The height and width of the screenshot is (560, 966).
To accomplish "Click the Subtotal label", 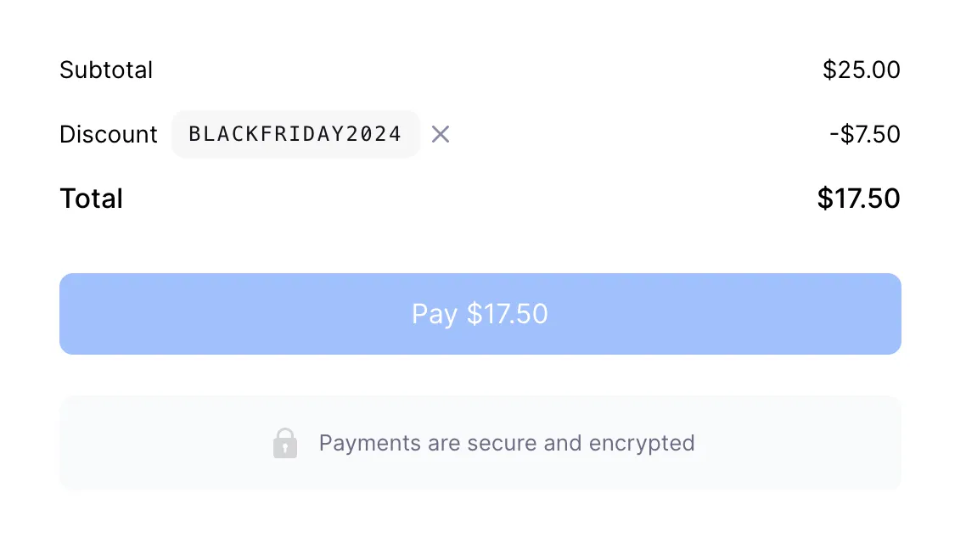I will tap(105, 70).
